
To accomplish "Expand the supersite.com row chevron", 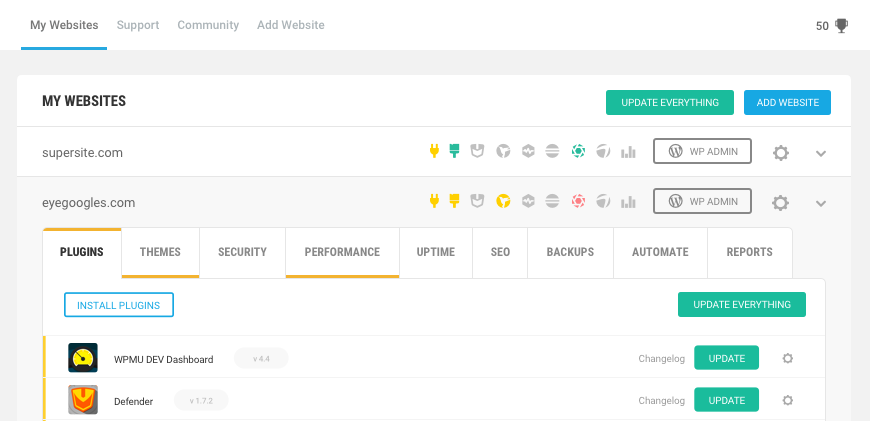I will tap(821, 154).
